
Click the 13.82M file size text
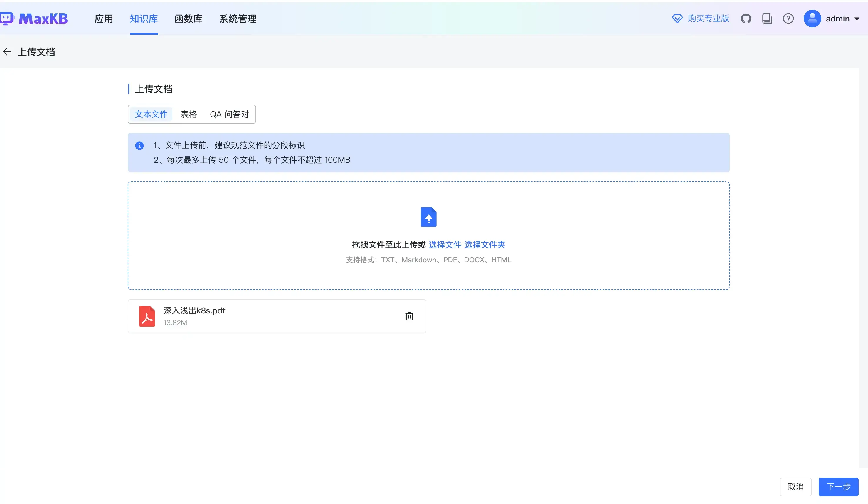175,323
